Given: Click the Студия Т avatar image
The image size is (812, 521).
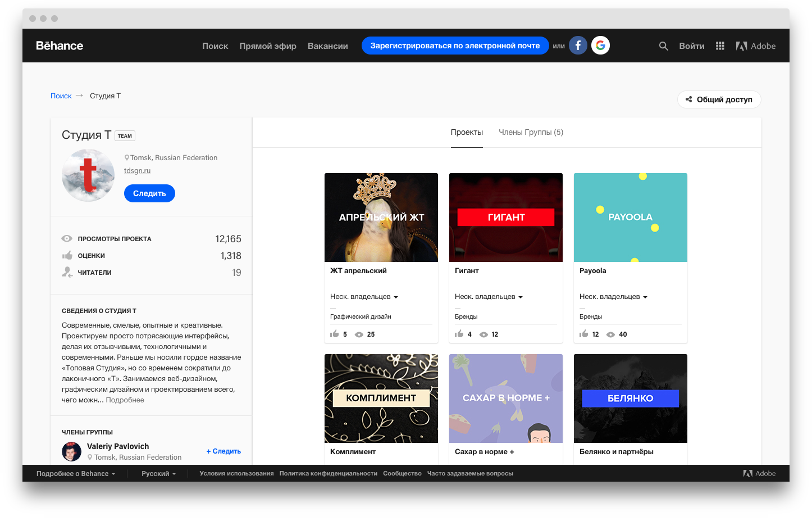Looking at the screenshot, I should coord(88,175).
